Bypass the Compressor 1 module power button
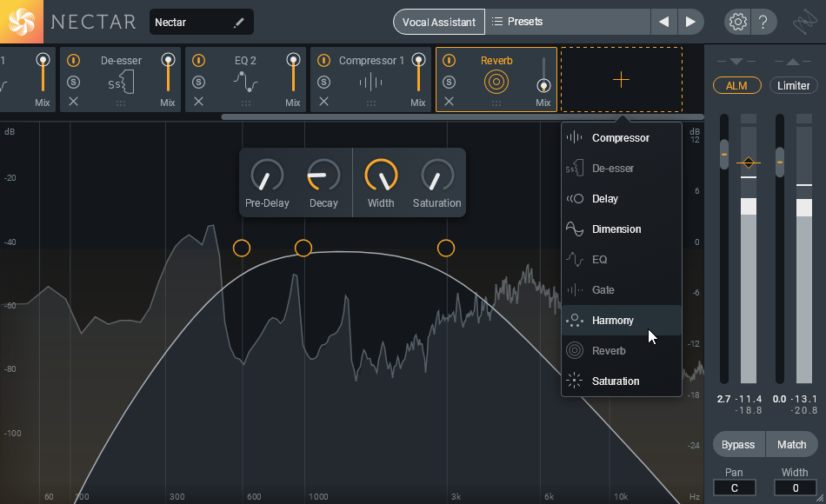The height and width of the screenshot is (504, 826). pyautogui.click(x=324, y=61)
